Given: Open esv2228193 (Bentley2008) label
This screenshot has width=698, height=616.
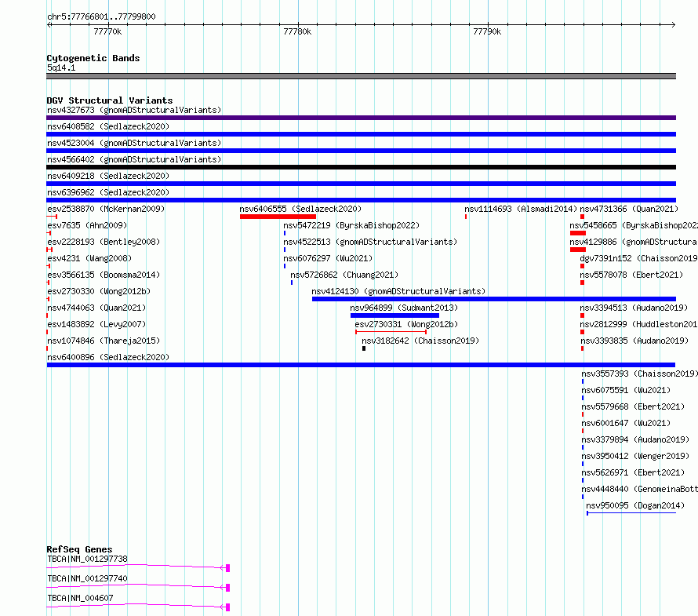Looking at the screenshot, I should pyautogui.click(x=104, y=242).
